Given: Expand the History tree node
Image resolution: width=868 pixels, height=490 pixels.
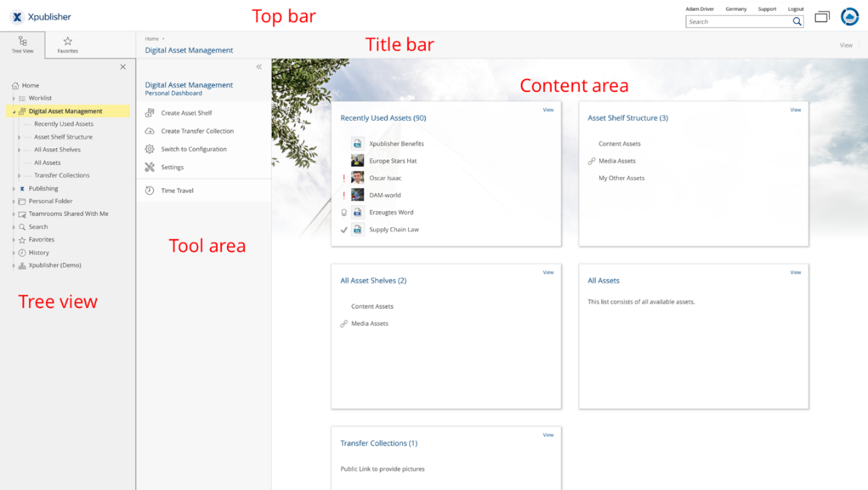Looking at the screenshot, I should [13, 253].
